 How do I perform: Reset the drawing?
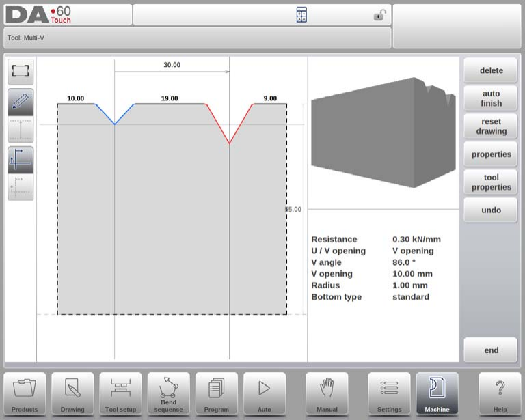[491, 126]
